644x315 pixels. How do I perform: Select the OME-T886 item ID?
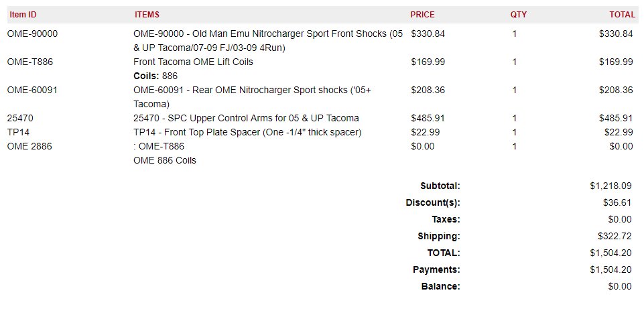(x=30, y=62)
